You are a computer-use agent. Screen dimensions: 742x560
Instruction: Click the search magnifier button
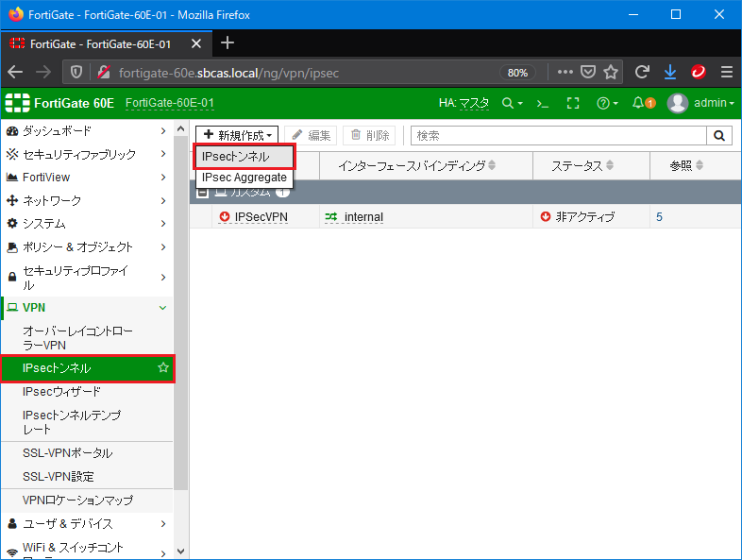click(719, 135)
